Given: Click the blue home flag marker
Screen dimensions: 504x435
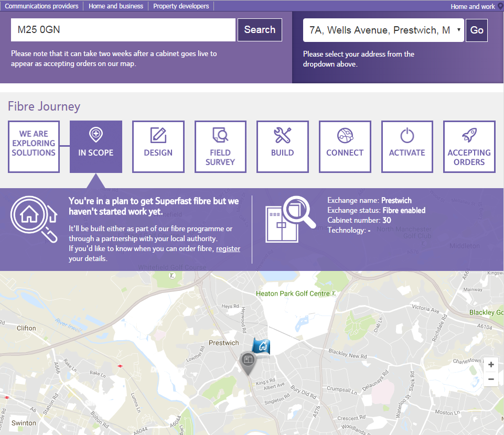Looking at the screenshot, I should [x=261, y=346].
